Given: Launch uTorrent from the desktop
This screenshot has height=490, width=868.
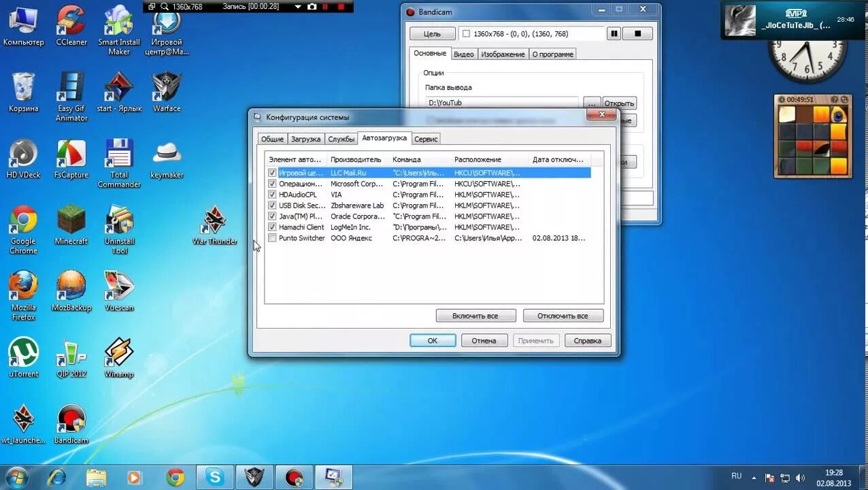Looking at the screenshot, I should coord(23,357).
